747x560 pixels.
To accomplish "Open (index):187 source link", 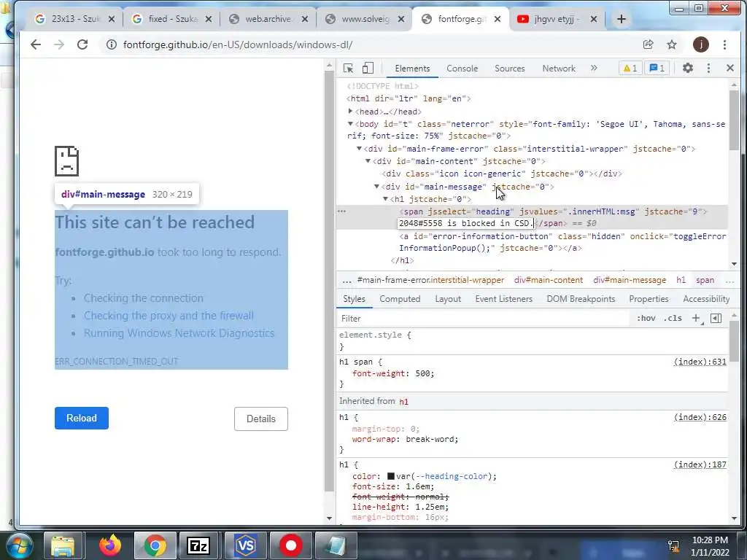I will [x=700, y=464].
